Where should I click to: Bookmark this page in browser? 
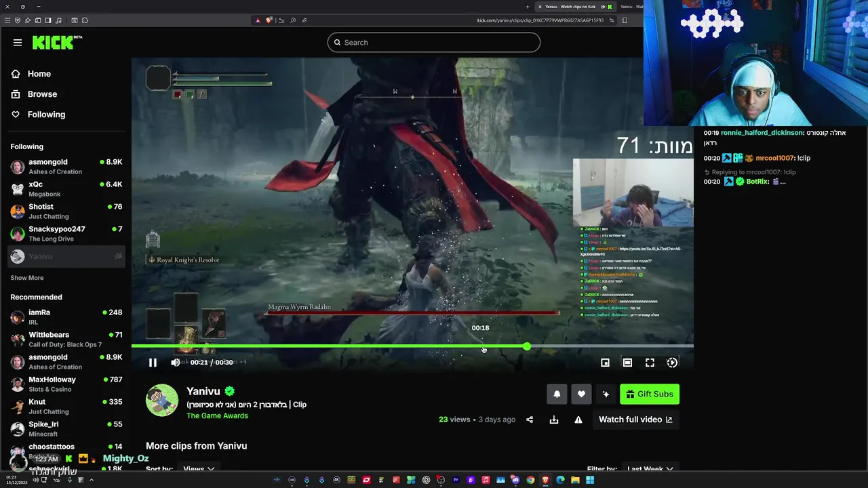tap(625, 20)
